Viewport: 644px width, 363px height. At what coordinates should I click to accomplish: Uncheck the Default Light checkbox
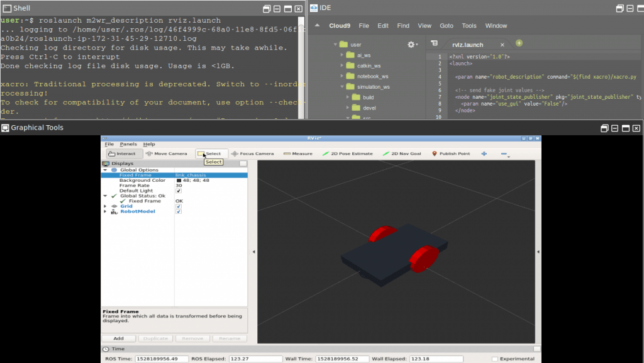point(178,191)
